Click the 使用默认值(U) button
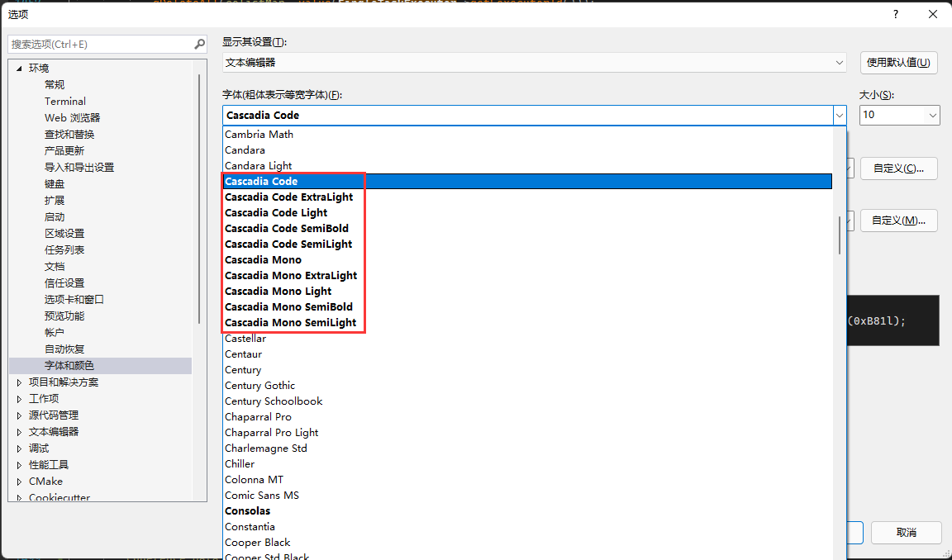This screenshot has width=952, height=560. pos(898,62)
